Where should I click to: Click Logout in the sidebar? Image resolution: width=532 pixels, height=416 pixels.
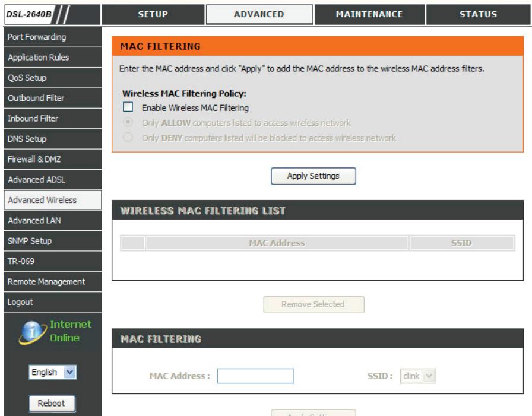pyautogui.click(x=50, y=301)
